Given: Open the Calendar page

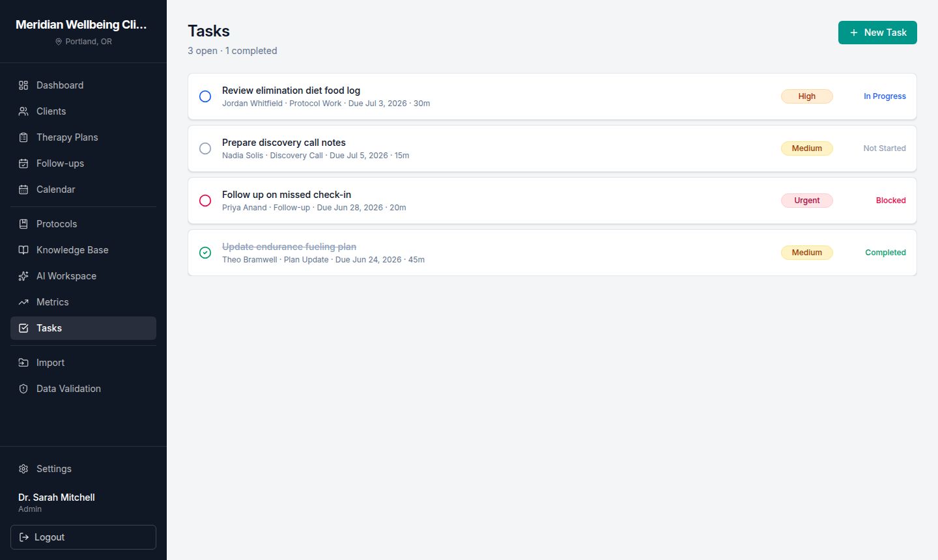Looking at the screenshot, I should (x=83, y=189).
